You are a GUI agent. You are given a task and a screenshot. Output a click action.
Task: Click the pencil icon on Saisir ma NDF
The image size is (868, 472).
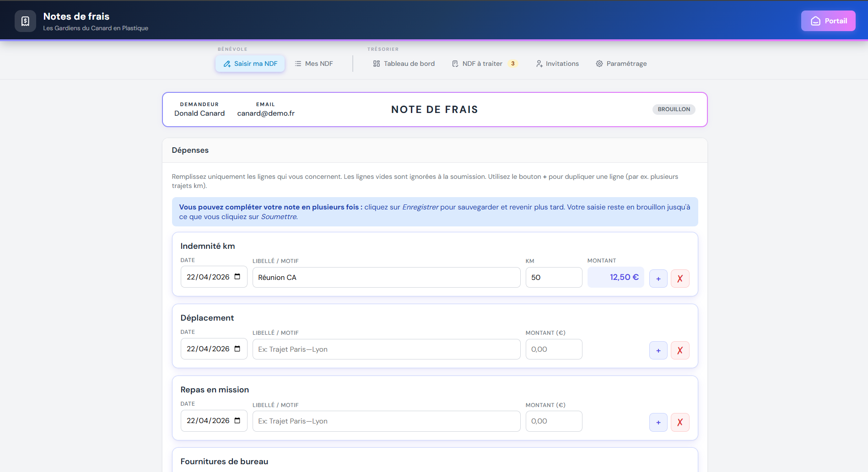tap(227, 64)
